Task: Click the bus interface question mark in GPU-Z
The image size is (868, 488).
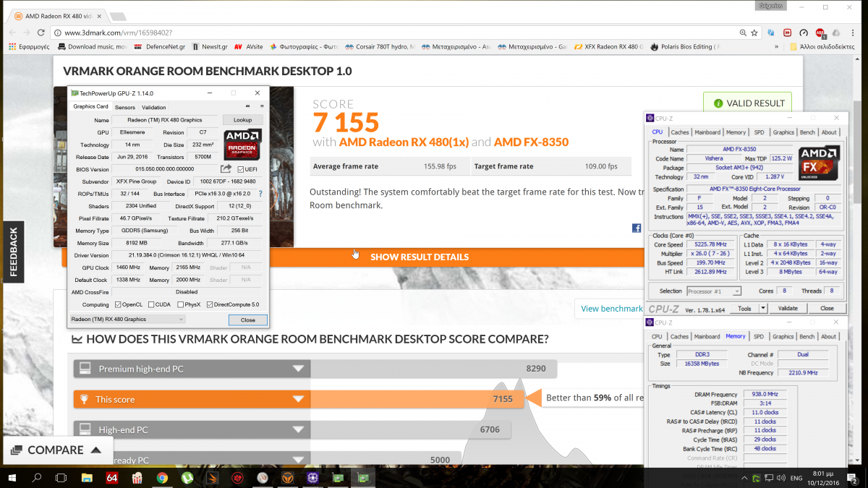Action: 260,194
